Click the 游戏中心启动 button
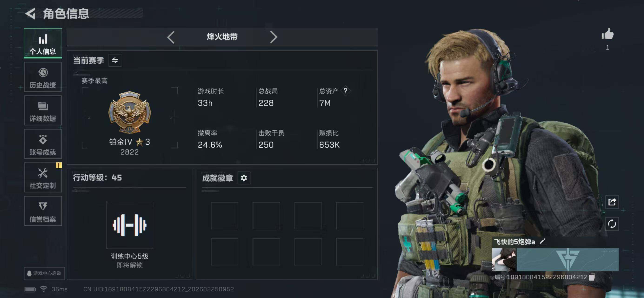This screenshot has width=644, height=298. [x=44, y=273]
